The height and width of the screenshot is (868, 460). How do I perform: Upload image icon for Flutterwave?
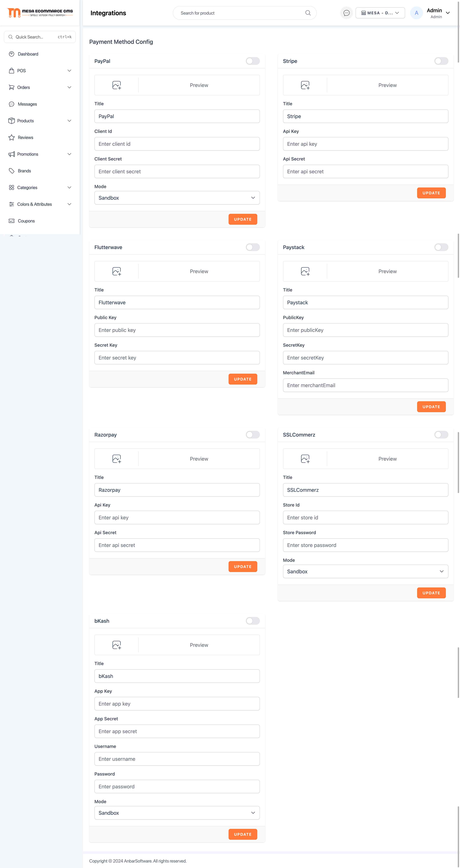[x=117, y=271]
